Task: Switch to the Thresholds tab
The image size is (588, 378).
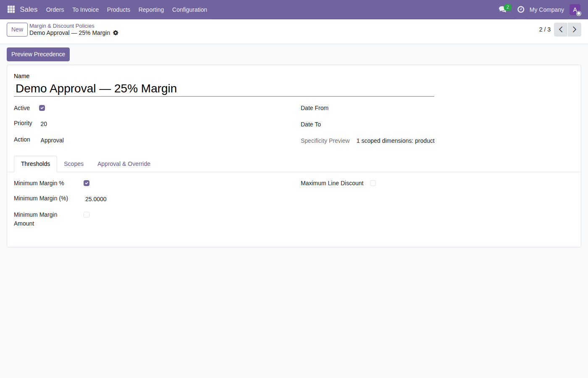Action: pos(36,164)
